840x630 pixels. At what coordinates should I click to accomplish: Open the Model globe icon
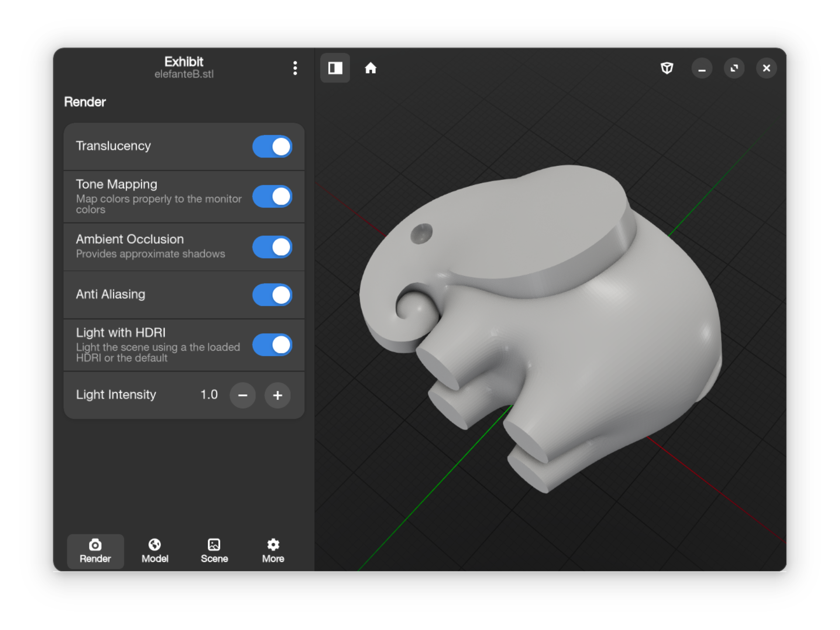click(155, 544)
